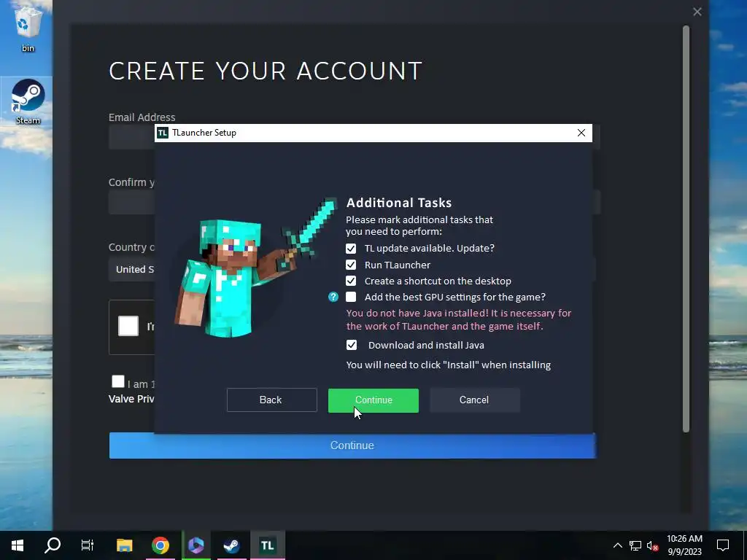The height and width of the screenshot is (560, 747).
Task: Open the Recycle Bin desktop icon
Action: (28, 28)
